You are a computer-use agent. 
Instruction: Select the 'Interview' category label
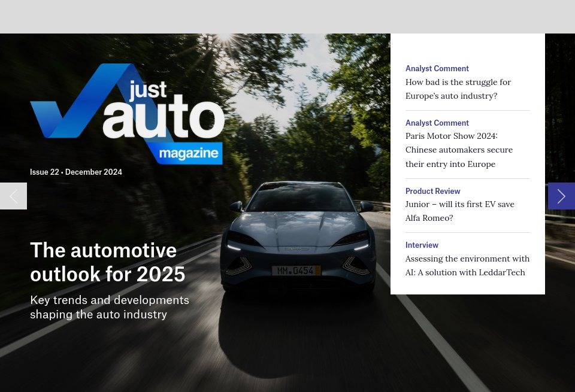tap(422, 245)
